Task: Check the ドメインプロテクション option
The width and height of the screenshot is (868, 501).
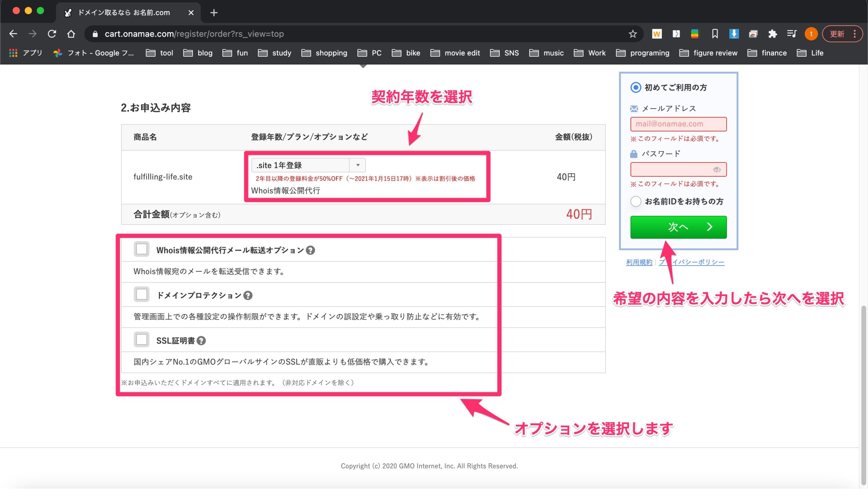Action: click(141, 294)
